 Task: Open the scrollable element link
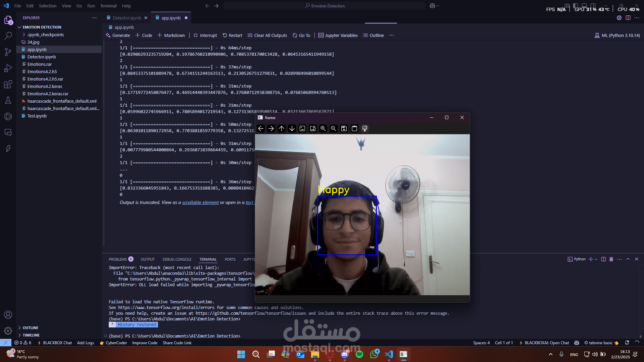(200, 202)
